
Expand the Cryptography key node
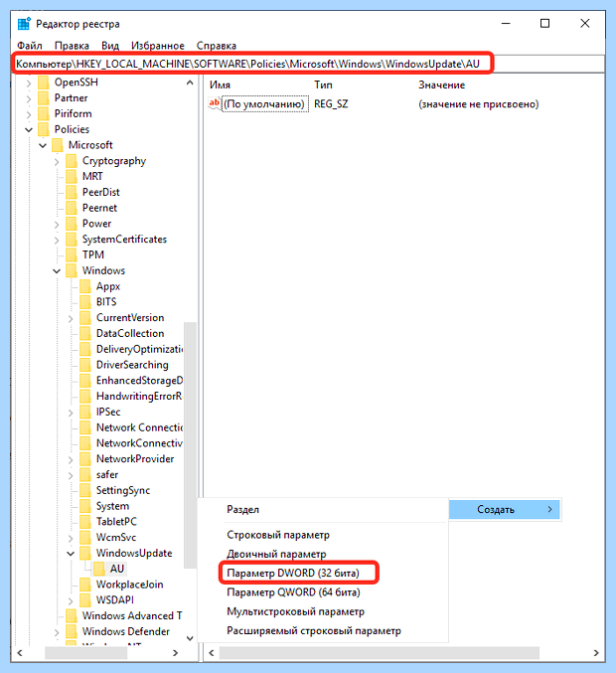(57, 161)
